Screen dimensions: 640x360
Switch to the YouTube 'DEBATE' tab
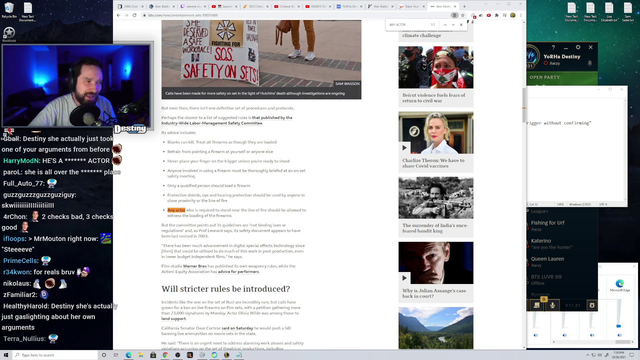318,7
